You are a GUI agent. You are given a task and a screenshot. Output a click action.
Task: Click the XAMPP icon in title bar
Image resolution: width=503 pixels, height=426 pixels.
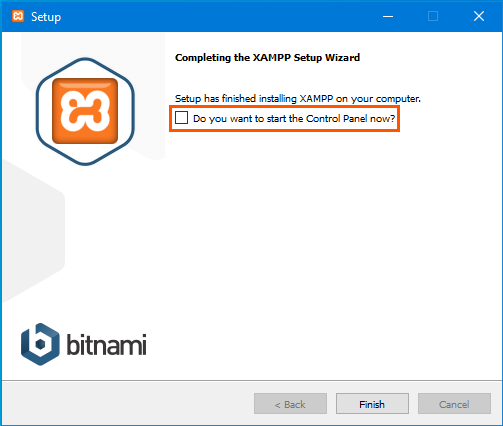(18, 16)
